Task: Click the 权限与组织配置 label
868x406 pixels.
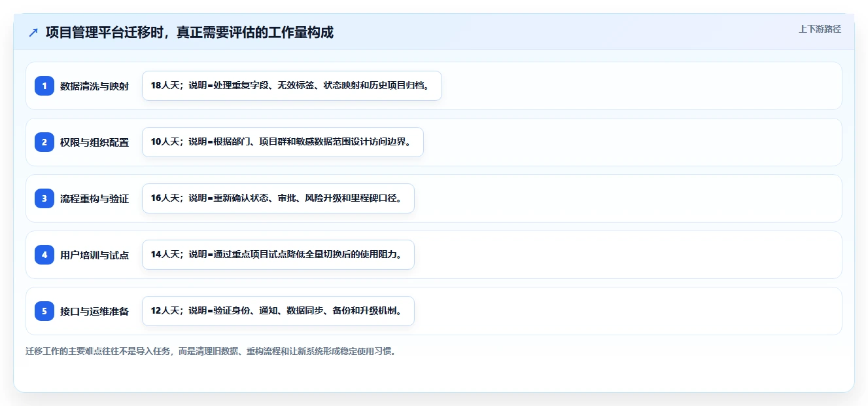Action: 94,142
